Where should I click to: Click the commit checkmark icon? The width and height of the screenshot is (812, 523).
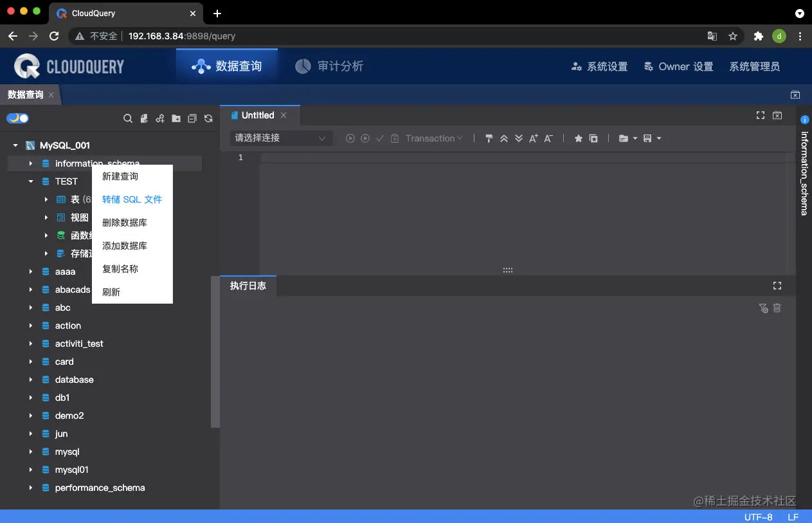point(380,138)
